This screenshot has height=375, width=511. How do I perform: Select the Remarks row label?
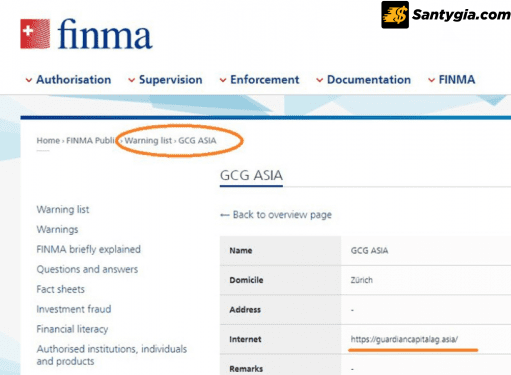click(x=246, y=369)
